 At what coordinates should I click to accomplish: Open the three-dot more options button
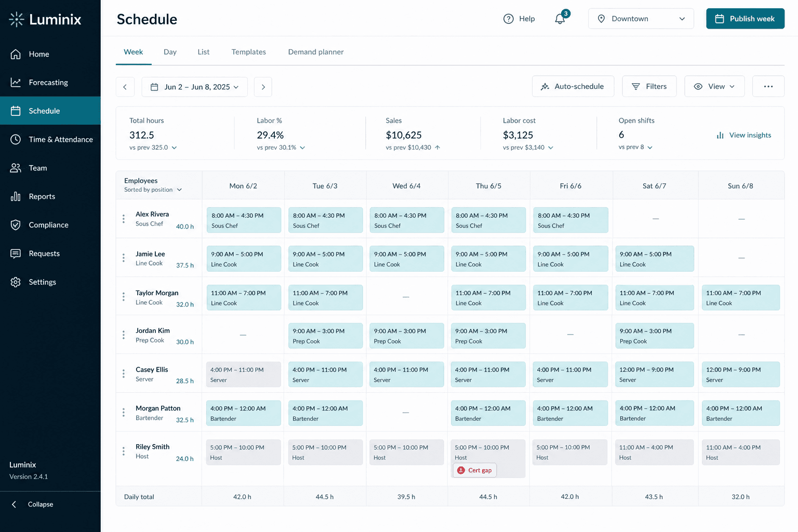click(x=768, y=86)
